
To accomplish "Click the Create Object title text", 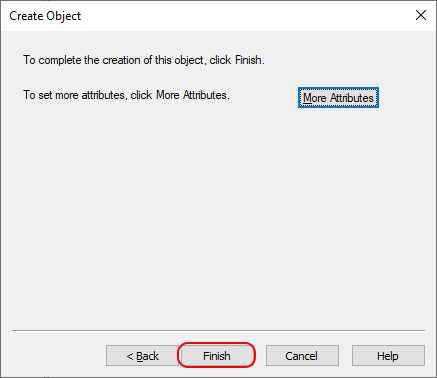I will (x=45, y=16).
